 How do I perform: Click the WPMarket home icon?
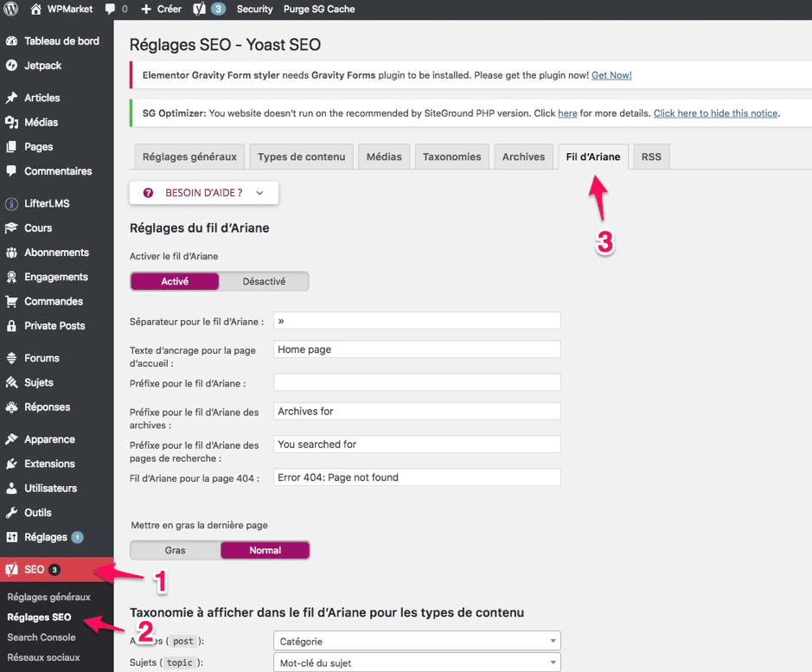[x=35, y=9]
